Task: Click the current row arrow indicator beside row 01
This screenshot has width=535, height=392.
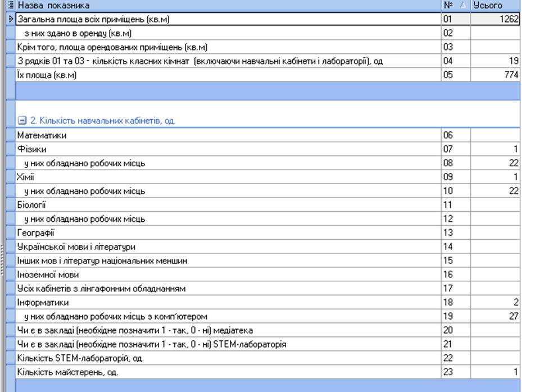Action: [11, 19]
